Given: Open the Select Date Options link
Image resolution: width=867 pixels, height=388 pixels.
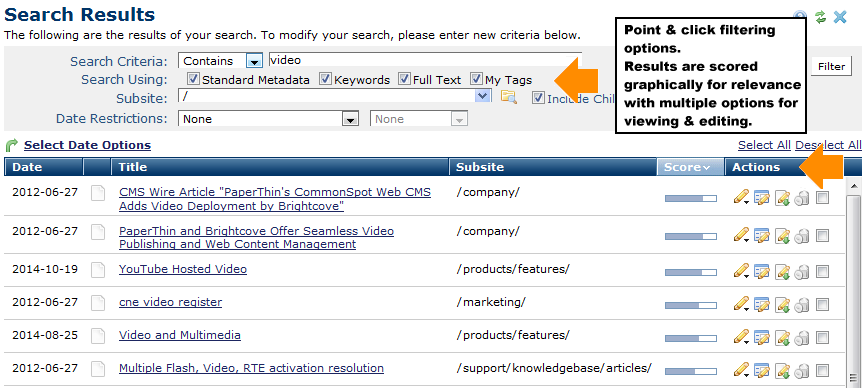Looking at the screenshot, I should pyautogui.click(x=87, y=145).
